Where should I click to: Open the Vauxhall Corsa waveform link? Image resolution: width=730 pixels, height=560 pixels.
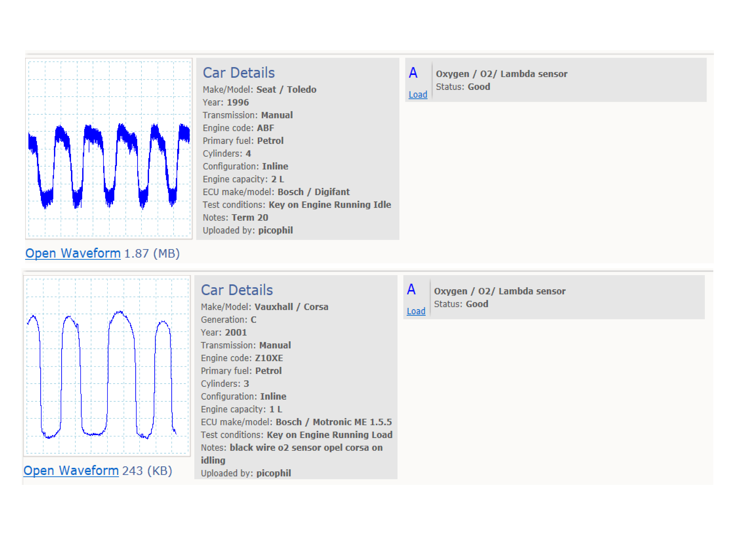[x=71, y=471]
